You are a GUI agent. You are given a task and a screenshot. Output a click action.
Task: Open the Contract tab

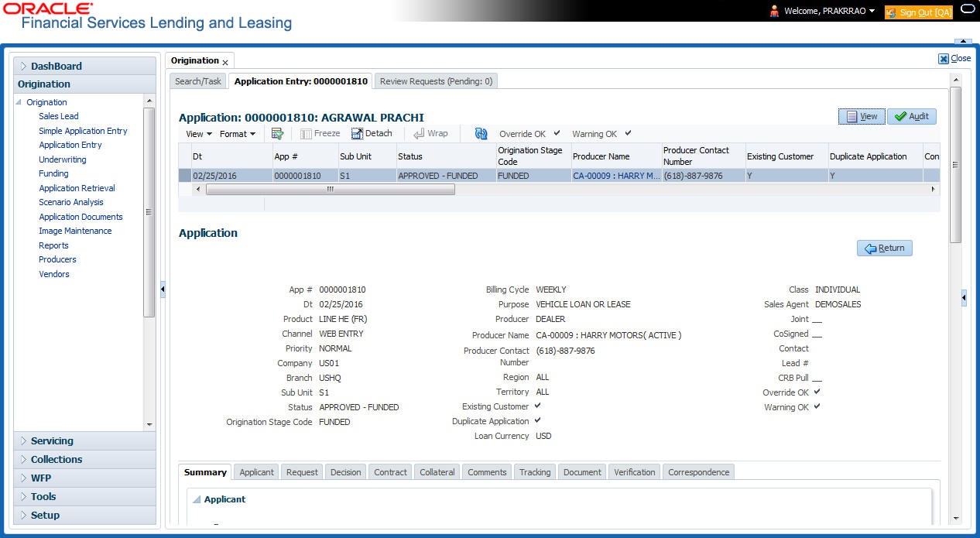point(390,472)
